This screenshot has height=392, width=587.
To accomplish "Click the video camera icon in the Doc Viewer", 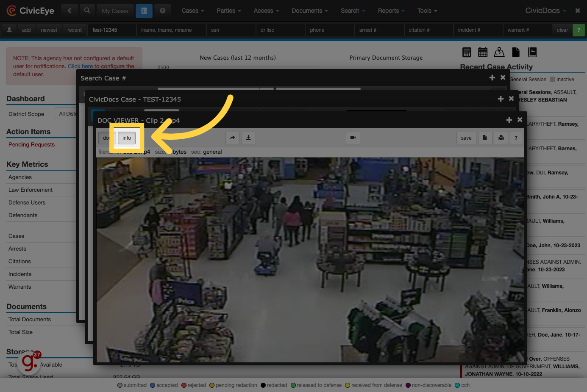I will (x=353, y=138).
